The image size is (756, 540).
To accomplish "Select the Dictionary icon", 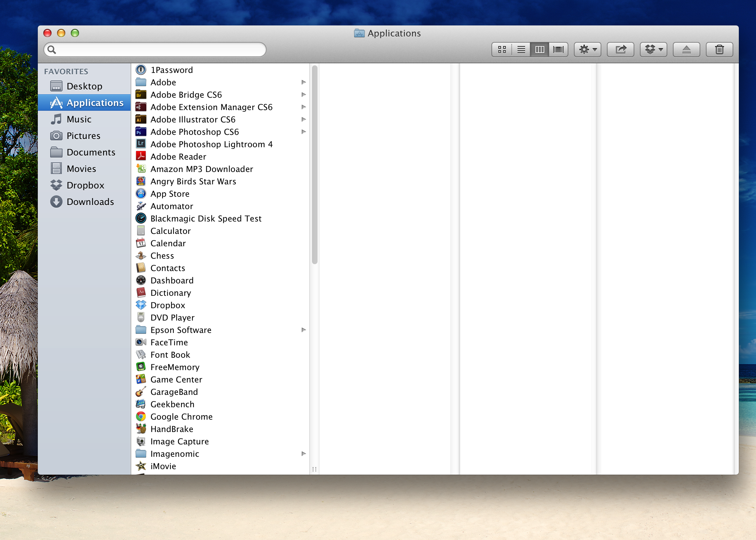I will tap(141, 292).
